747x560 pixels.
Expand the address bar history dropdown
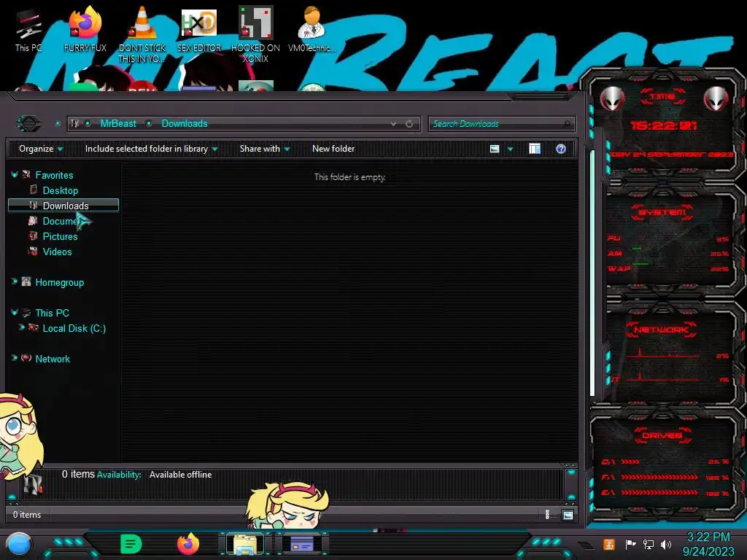tap(393, 124)
